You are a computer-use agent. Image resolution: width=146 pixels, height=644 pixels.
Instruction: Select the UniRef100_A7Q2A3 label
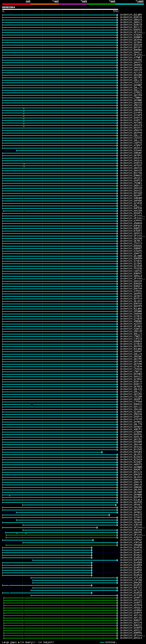[131, 35]
